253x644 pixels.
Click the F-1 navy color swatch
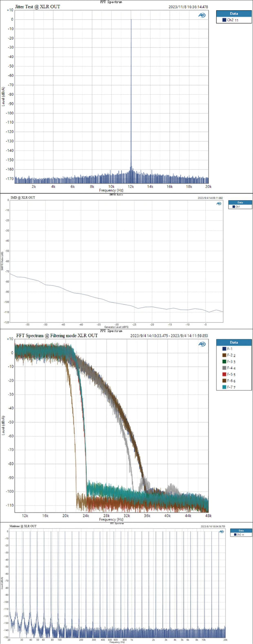tap(224, 349)
